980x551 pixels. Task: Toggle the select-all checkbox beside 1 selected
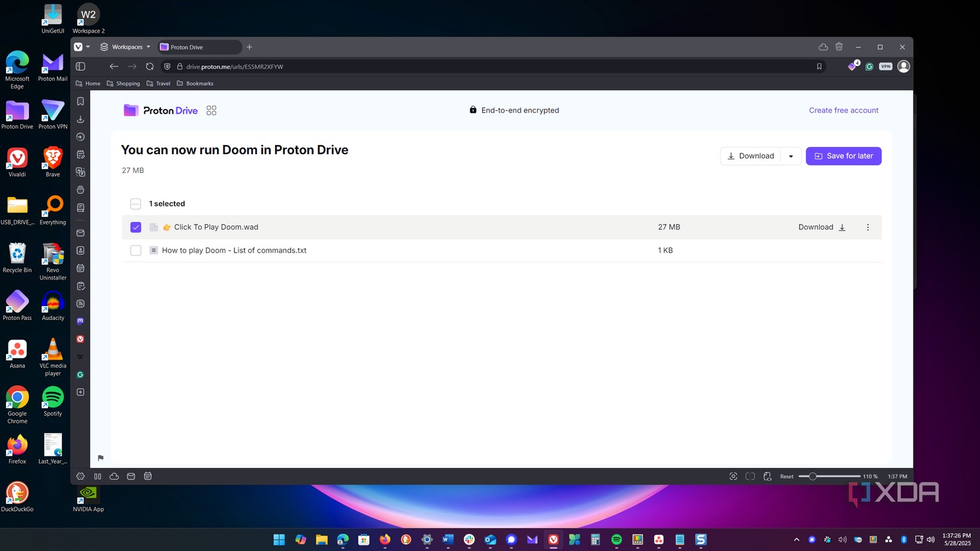pos(135,204)
